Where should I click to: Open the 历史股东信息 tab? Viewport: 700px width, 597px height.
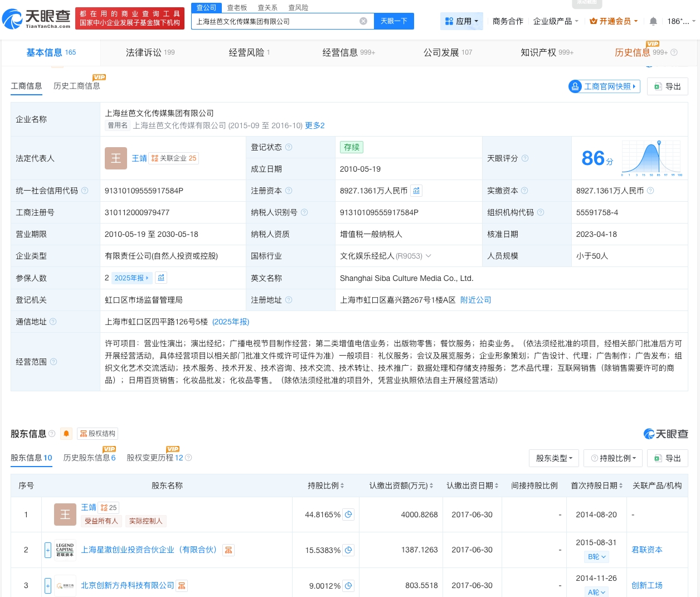pos(89,458)
